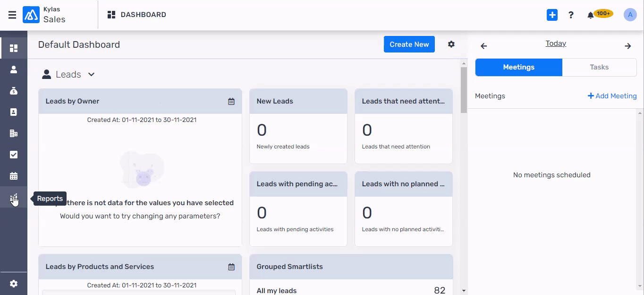Click the DASHBOARD header grid icon
The width and height of the screenshot is (644, 295).
tap(111, 15)
